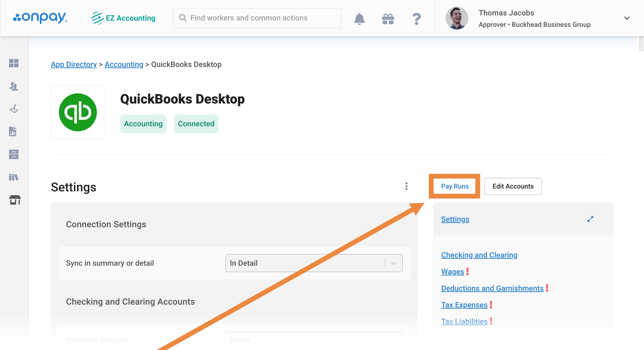This screenshot has width=644, height=350.
Task: Click Thomas Jacobs profile photo
Action: pos(457,18)
